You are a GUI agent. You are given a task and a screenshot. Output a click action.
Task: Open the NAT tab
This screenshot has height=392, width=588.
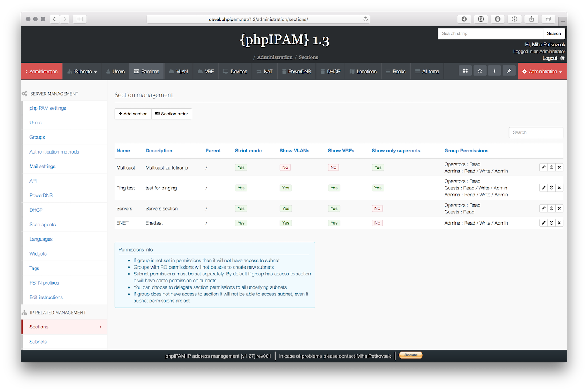(x=264, y=72)
